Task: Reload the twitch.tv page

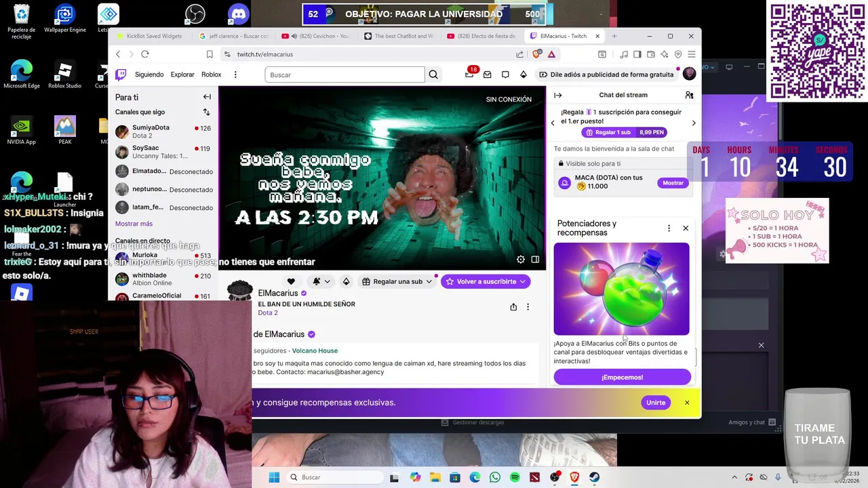Action: click(144, 54)
